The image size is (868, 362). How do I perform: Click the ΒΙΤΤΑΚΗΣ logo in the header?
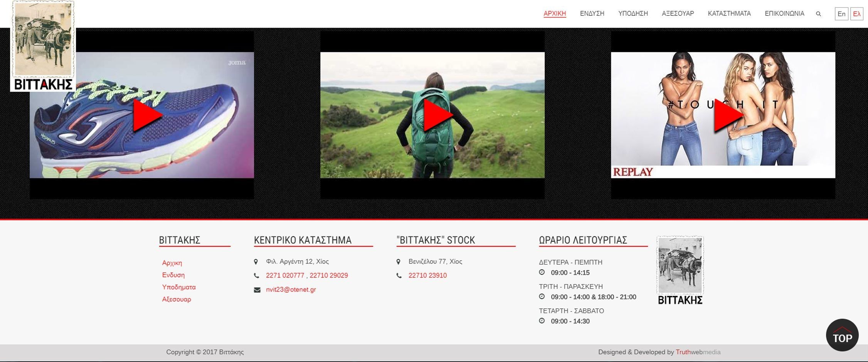click(x=43, y=46)
